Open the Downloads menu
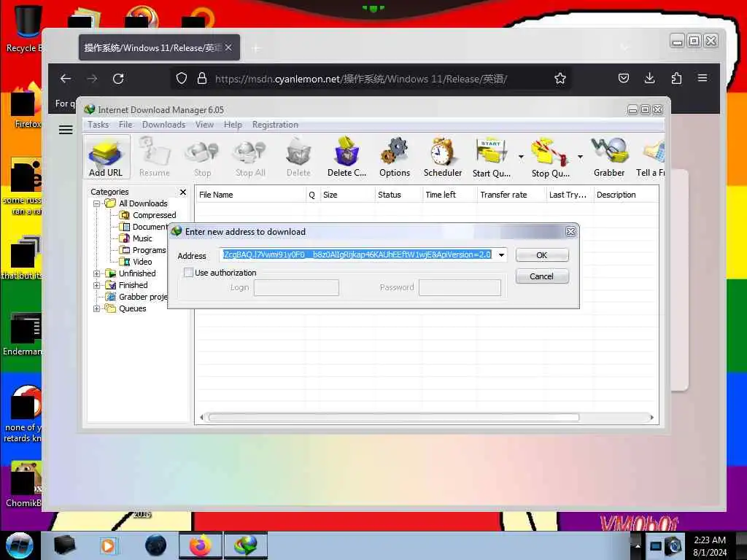The width and height of the screenshot is (747, 560). coord(164,125)
